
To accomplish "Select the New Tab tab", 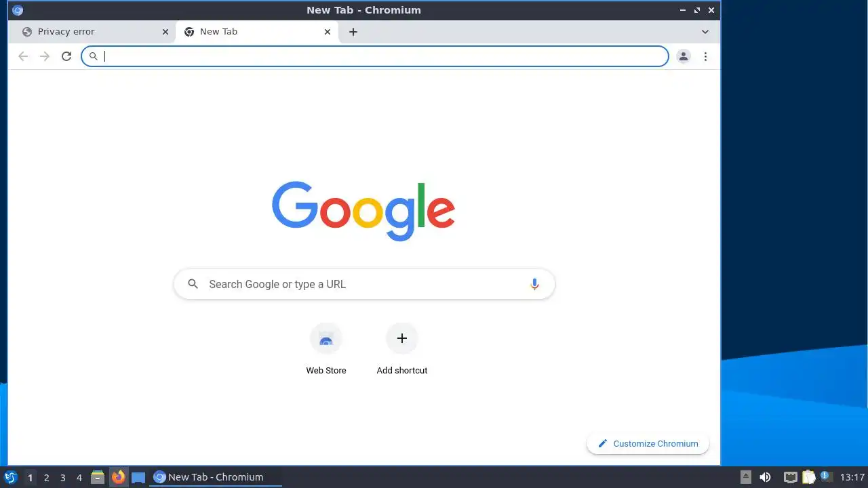I will click(x=256, y=32).
